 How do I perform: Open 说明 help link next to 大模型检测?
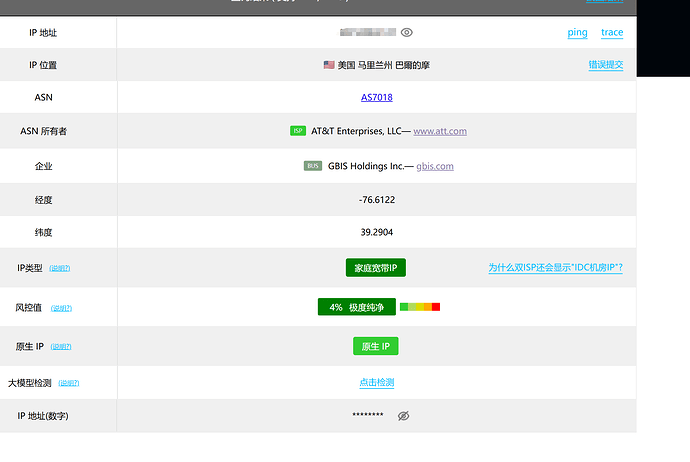point(69,383)
